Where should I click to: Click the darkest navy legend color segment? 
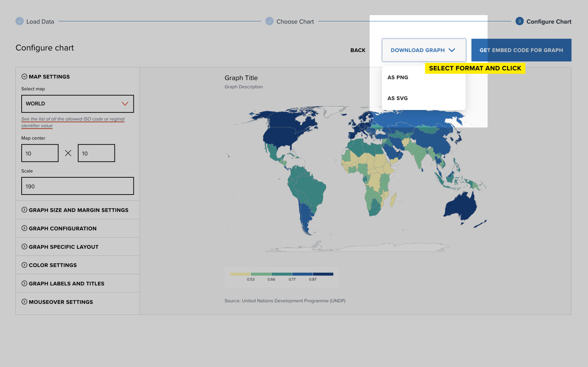click(323, 274)
